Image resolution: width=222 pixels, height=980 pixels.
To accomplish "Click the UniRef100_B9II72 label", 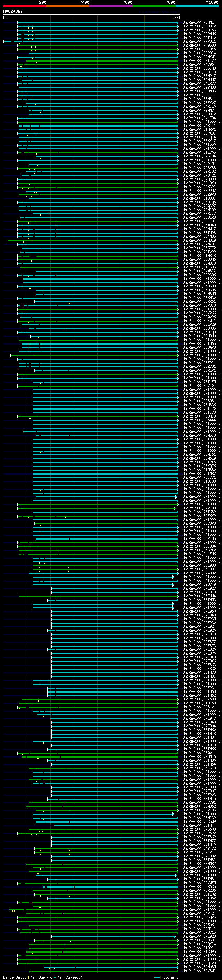I will pyautogui.click(x=199, y=60).
